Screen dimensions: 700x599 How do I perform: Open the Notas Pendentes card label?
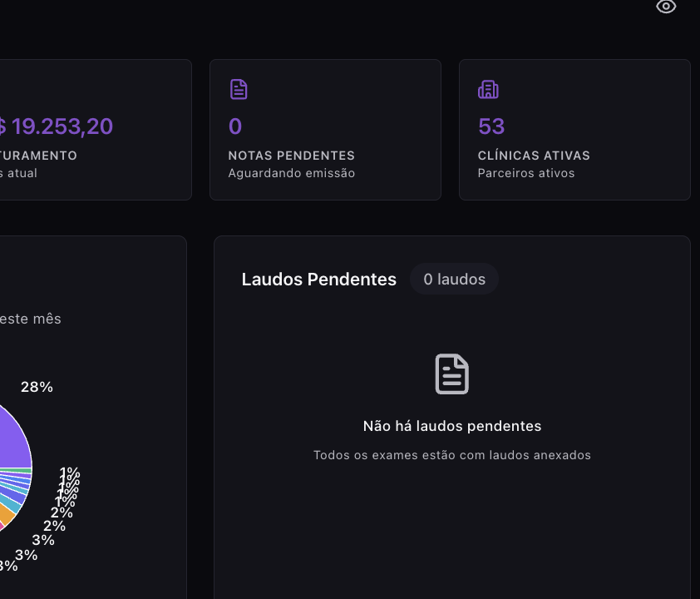[291, 156]
